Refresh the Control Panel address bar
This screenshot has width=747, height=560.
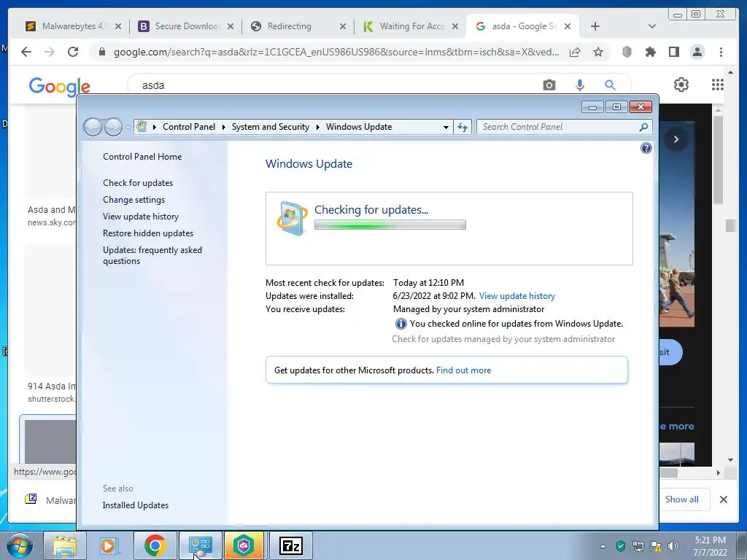click(x=462, y=127)
